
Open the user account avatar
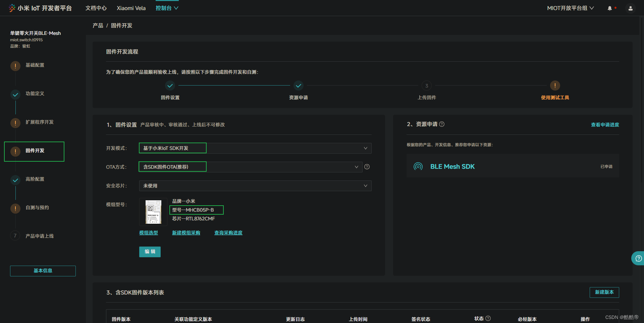[x=631, y=8]
